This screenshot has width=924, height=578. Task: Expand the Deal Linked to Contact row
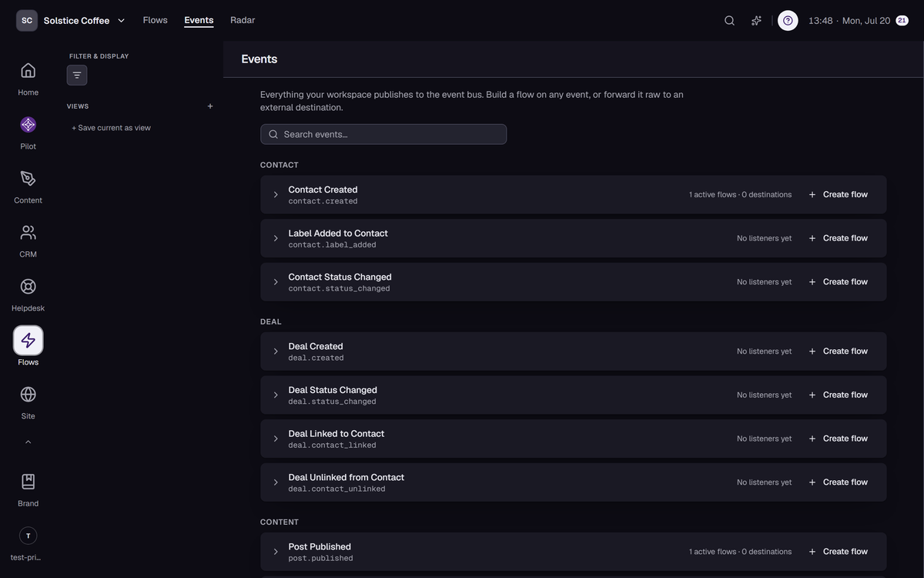coord(276,439)
